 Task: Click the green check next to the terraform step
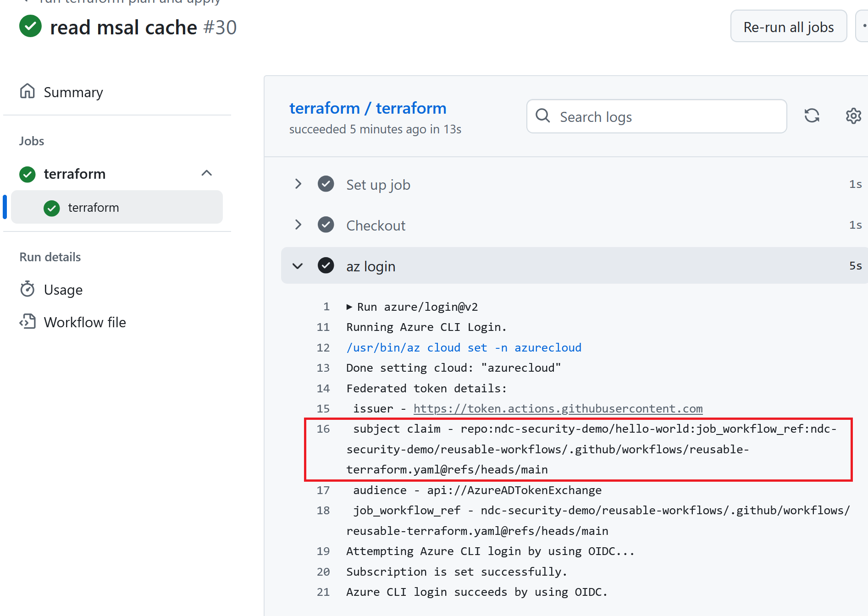tap(52, 207)
